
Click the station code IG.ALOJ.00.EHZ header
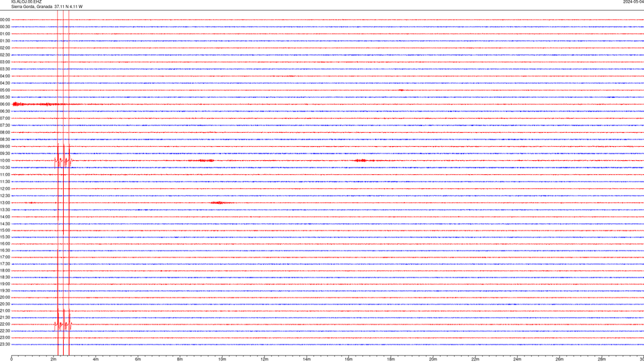pyautogui.click(x=26, y=2)
